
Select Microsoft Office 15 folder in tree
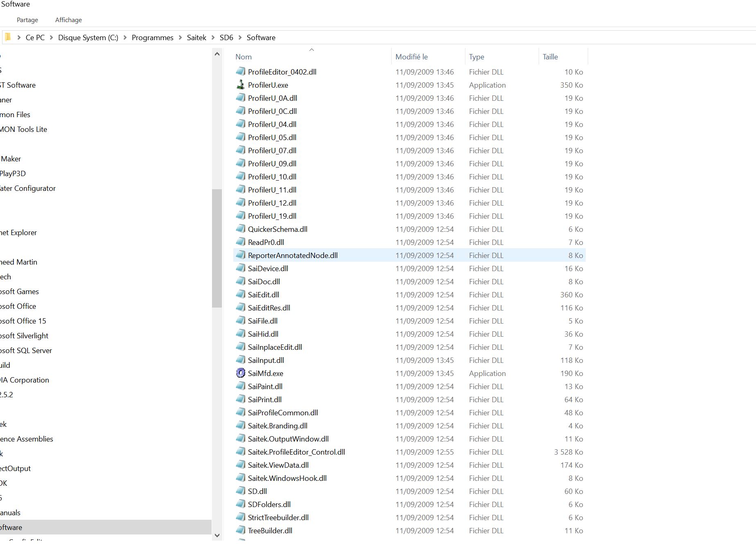[23, 321]
